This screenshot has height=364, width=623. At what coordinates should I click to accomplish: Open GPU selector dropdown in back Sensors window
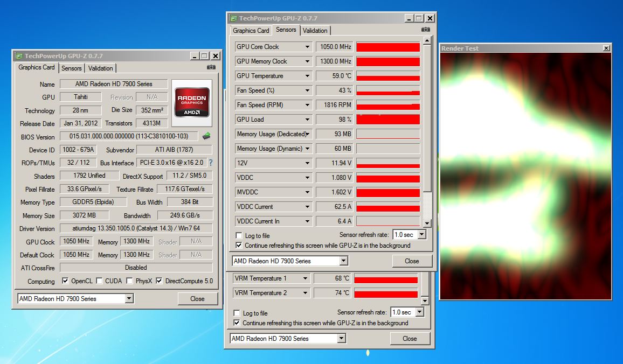342,338
